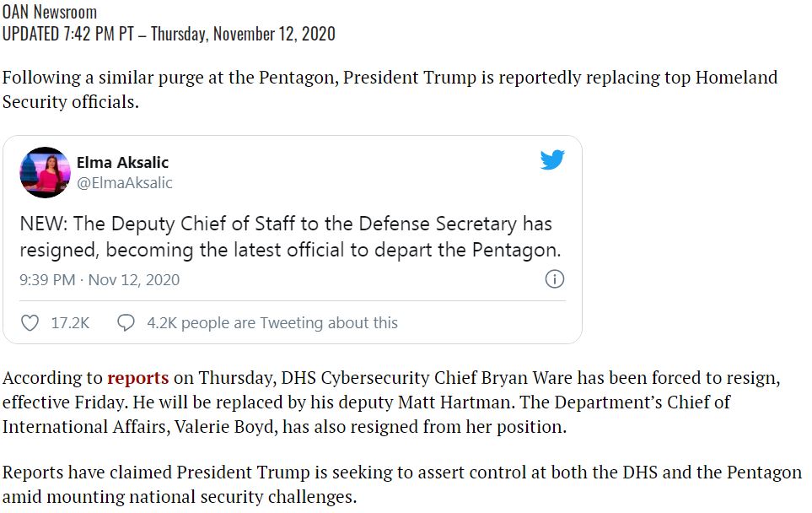
Task: Open "4.2K people are Tweeting about this"
Action: click(272, 323)
